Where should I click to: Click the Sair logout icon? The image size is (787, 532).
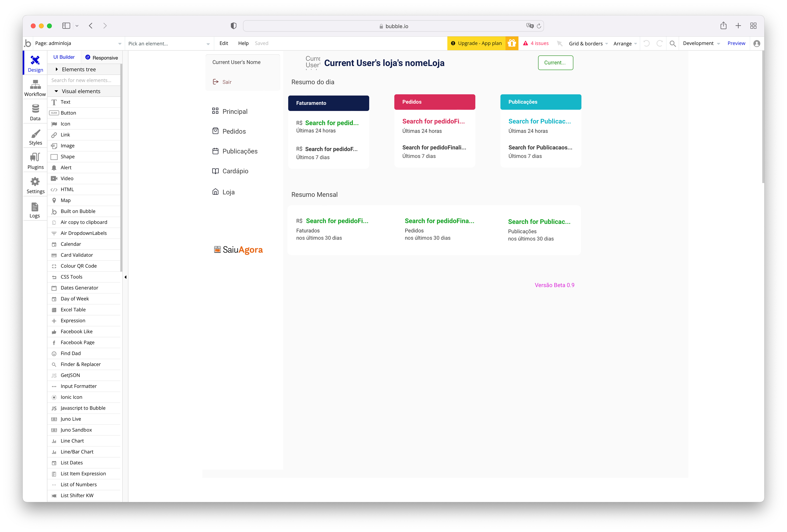point(216,82)
